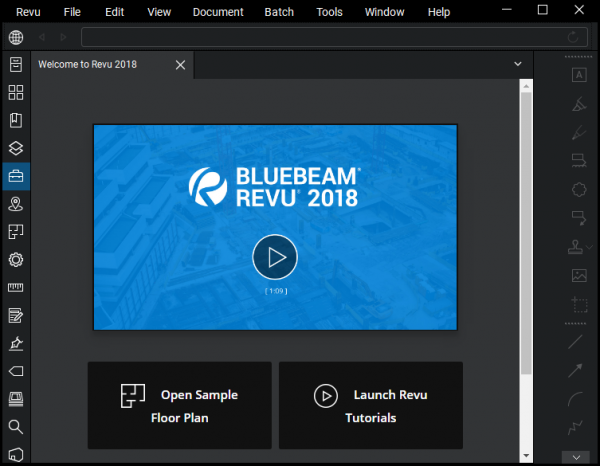Image resolution: width=600 pixels, height=466 pixels.
Task: Open the Thumbnails panel in left sidebar
Action: pos(15,93)
